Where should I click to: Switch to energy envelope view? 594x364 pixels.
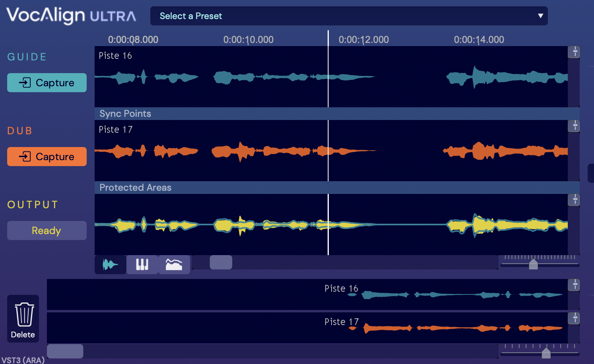tap(174, 264)
